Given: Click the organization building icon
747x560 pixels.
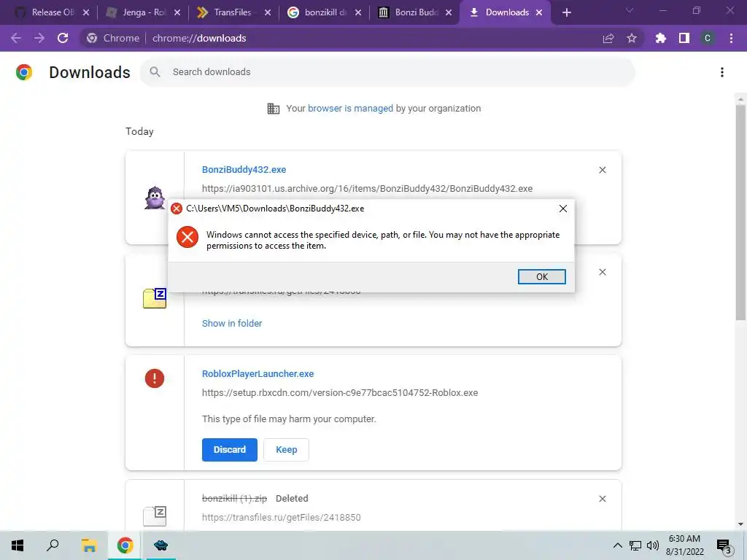Looking at the screenshot, I should 274,109.
